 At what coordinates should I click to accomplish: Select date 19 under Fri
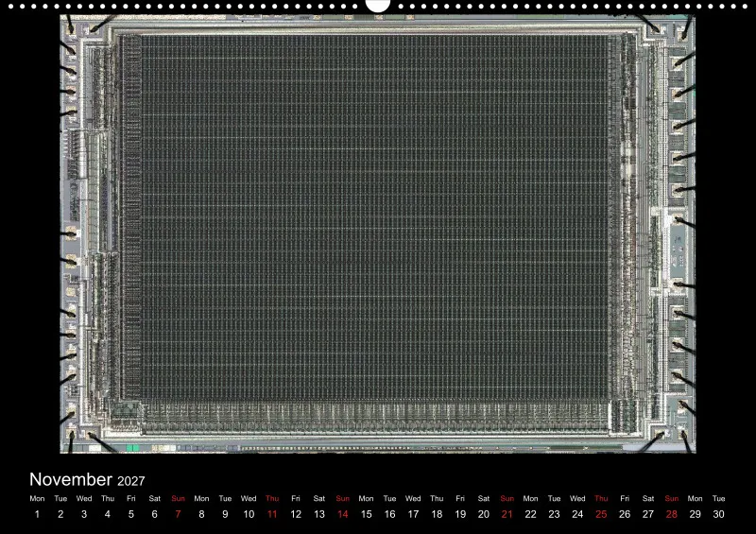[460, 514]
